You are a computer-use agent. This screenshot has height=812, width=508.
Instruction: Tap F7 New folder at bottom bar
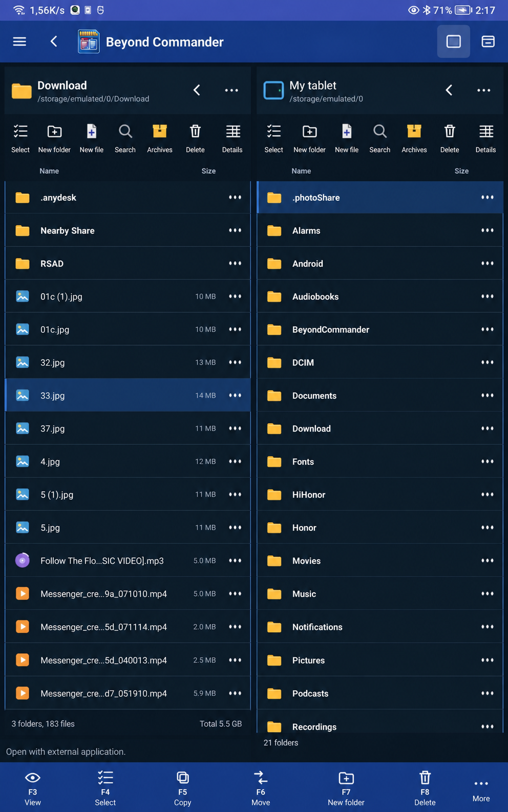[x=346, y=788]
